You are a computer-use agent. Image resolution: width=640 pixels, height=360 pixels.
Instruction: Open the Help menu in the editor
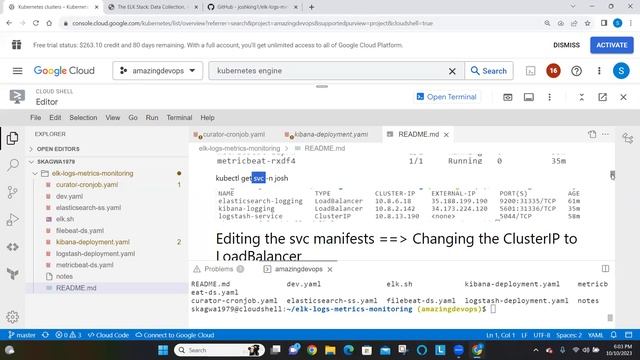[x=207, y=118]
